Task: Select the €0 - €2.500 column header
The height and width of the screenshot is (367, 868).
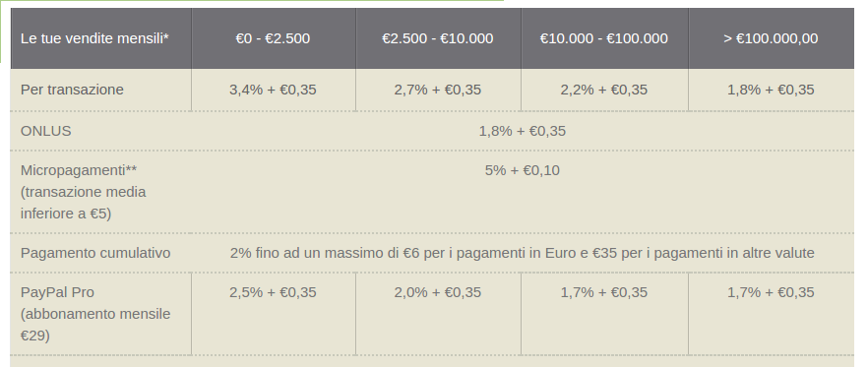Action: [x=273, y=38]
